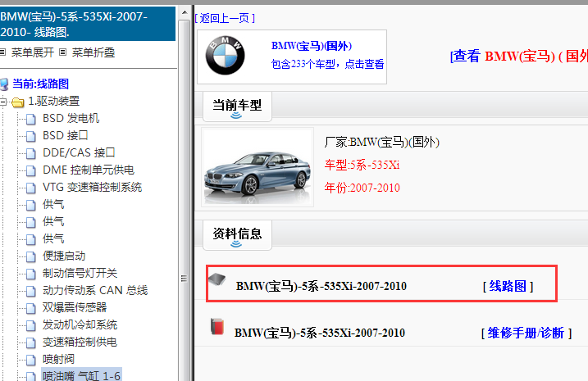Click BMW(宝马)-5系-535Xi-2007-2010 title in 线路图 row
The height and width of the screenshot is (381, 588).
[x=321, y=287]
